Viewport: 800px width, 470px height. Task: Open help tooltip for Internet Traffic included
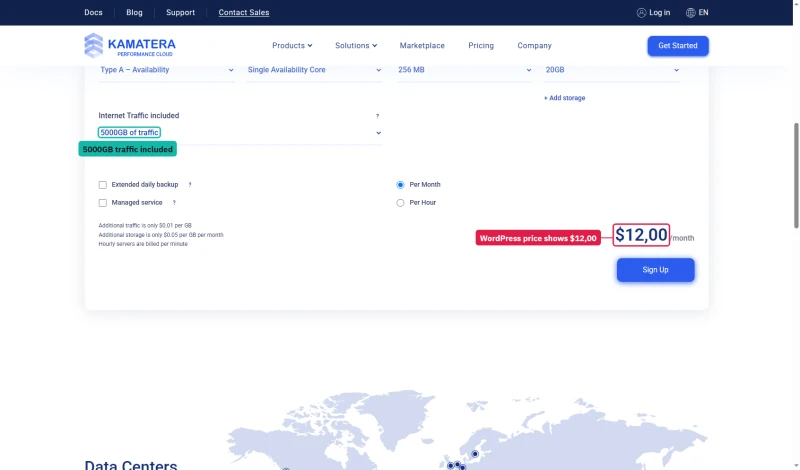378,116
